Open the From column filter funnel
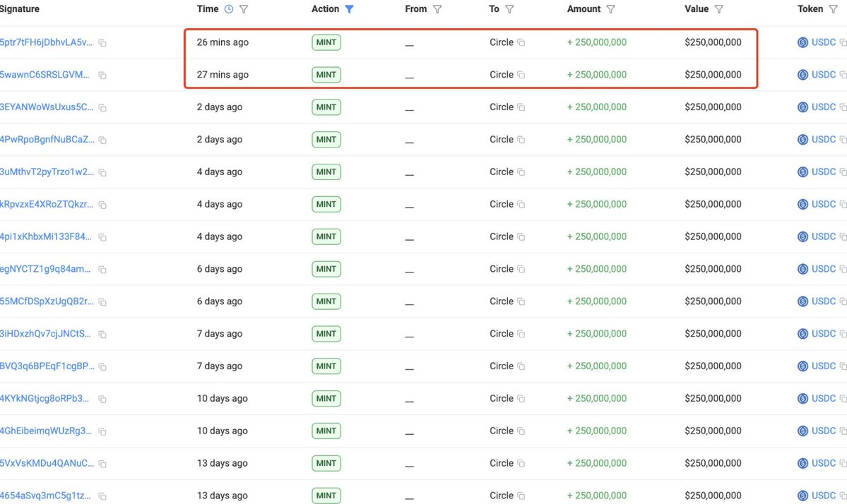The width and height of the screenshot is (847, 504). click(438, 8)
